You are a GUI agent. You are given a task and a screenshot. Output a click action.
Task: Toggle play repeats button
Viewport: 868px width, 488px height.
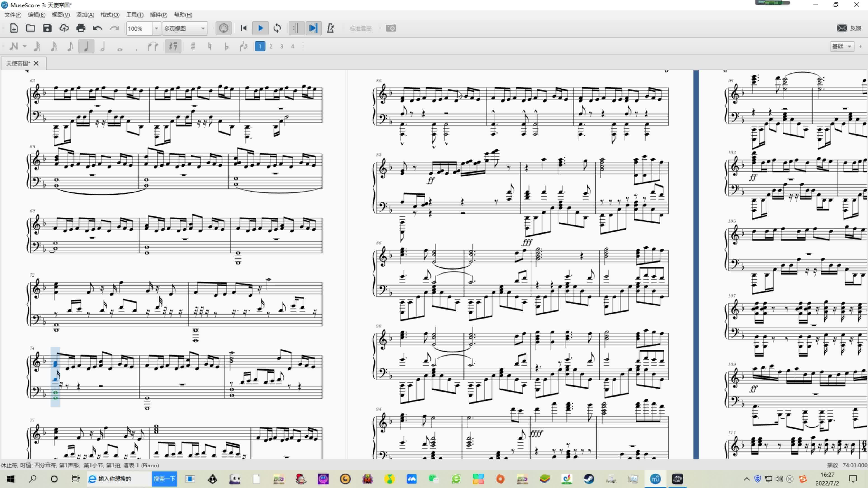click(296, 28)
